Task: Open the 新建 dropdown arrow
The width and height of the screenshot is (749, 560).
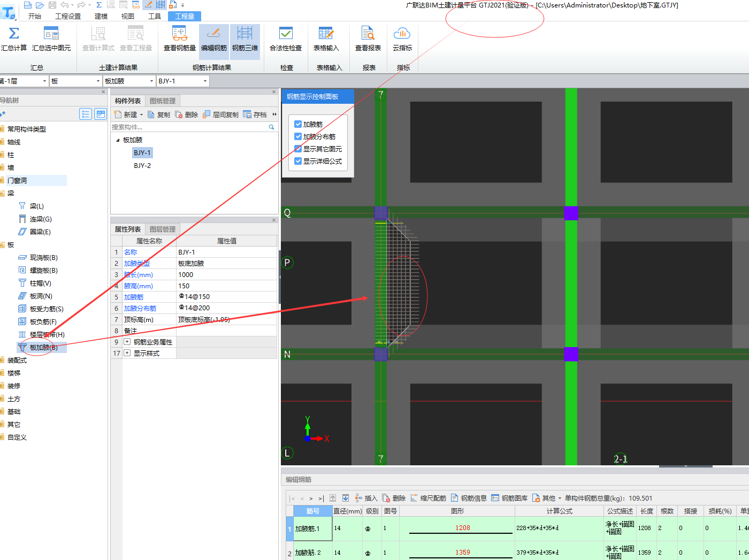Action: point(142,114)
